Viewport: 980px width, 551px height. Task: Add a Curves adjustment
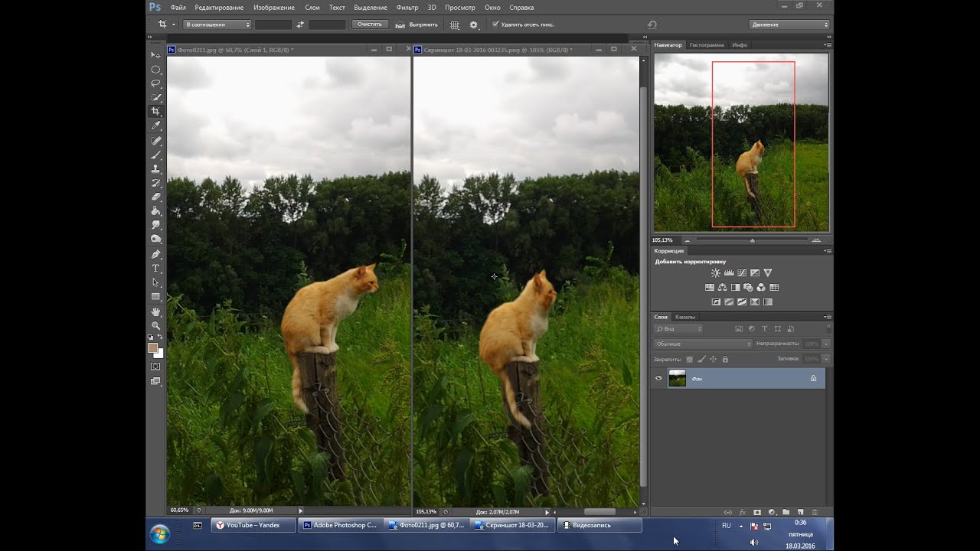(742, 273)
